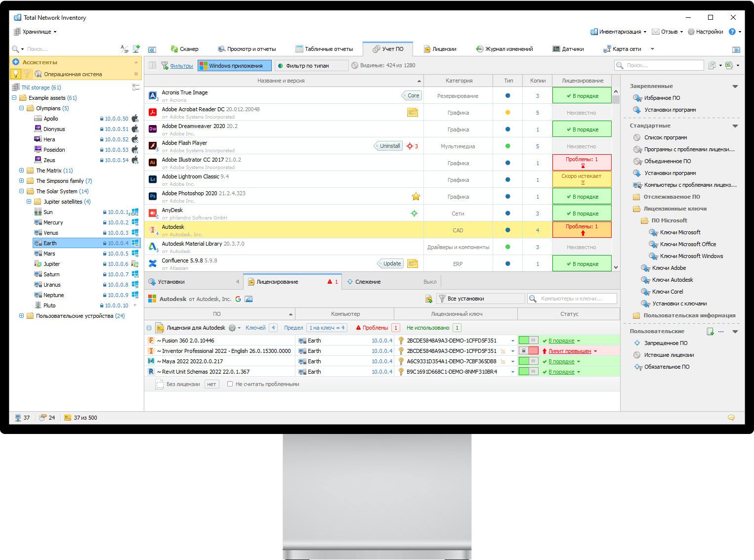Click the Google search icon next to Autodesk
Viewport: 754px width, 560px height.
pyautogui.click(x=238, y=299)
